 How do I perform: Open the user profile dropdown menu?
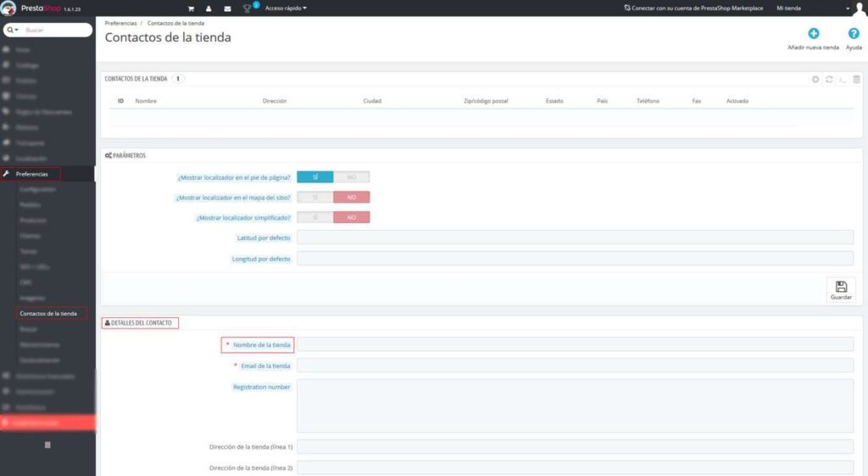[848, 8]
